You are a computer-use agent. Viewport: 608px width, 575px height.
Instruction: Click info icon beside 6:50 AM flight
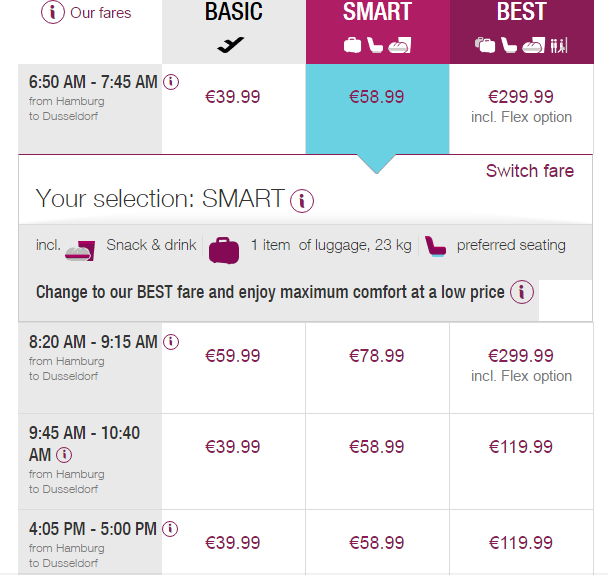pyautogui.click(x=171, y=82)
